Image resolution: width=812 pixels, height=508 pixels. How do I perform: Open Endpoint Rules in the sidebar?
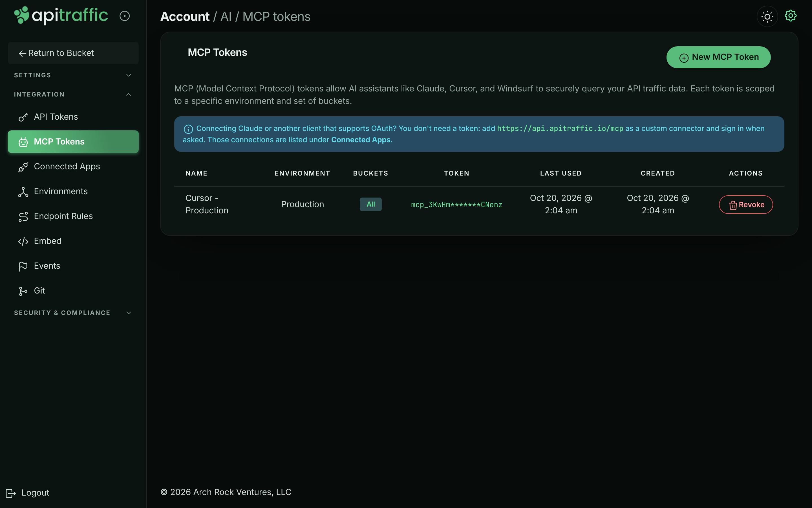coord(73,216)
